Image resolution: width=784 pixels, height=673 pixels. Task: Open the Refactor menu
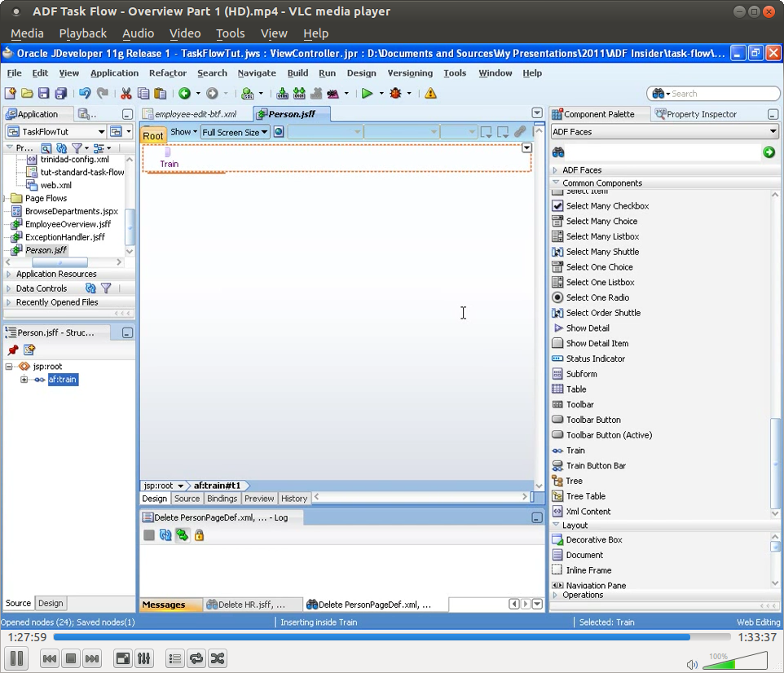click(x=167, y=73)
